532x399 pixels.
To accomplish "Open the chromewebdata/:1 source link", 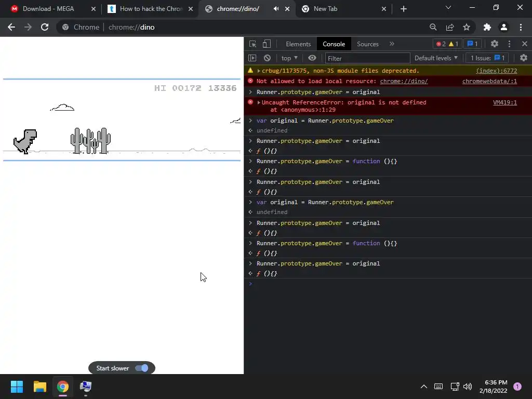I will (489, 81).
